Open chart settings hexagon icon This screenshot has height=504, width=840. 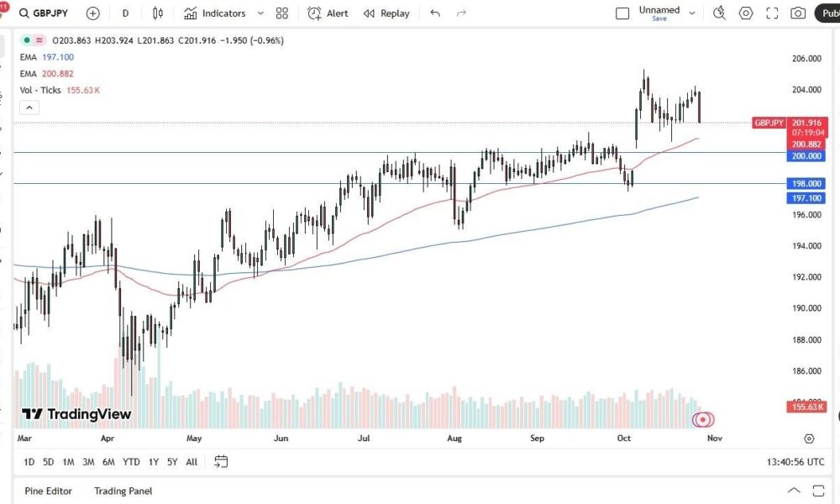pos(746,13)
